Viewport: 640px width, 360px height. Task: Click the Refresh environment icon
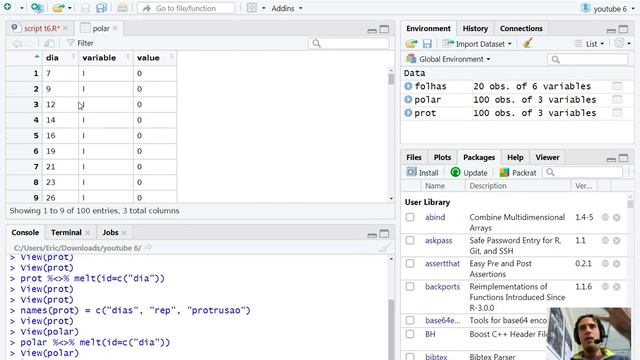click(x=619, y=43)
